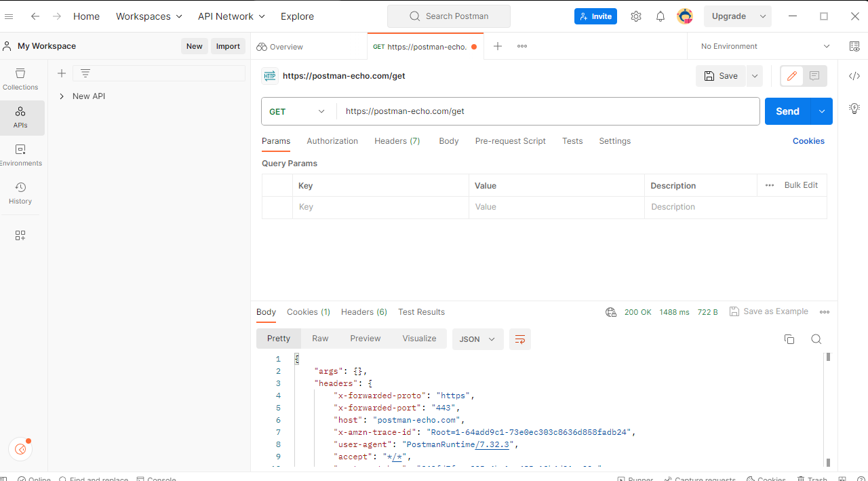Open the JSON format dropdown
The image size is (868, 481).
coord(478,339)
